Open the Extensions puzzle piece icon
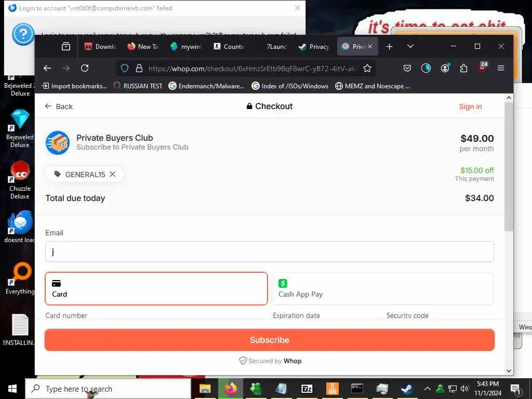 coord(463,68)
